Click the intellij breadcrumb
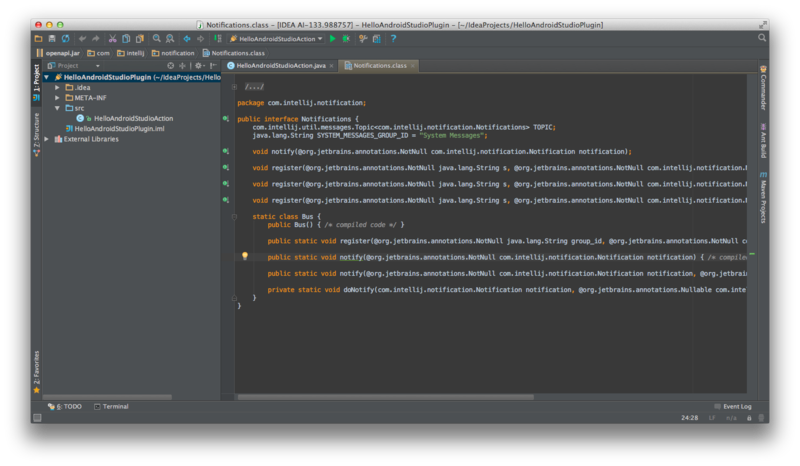This screenshot has width=800, height=466. click(131, 53)
